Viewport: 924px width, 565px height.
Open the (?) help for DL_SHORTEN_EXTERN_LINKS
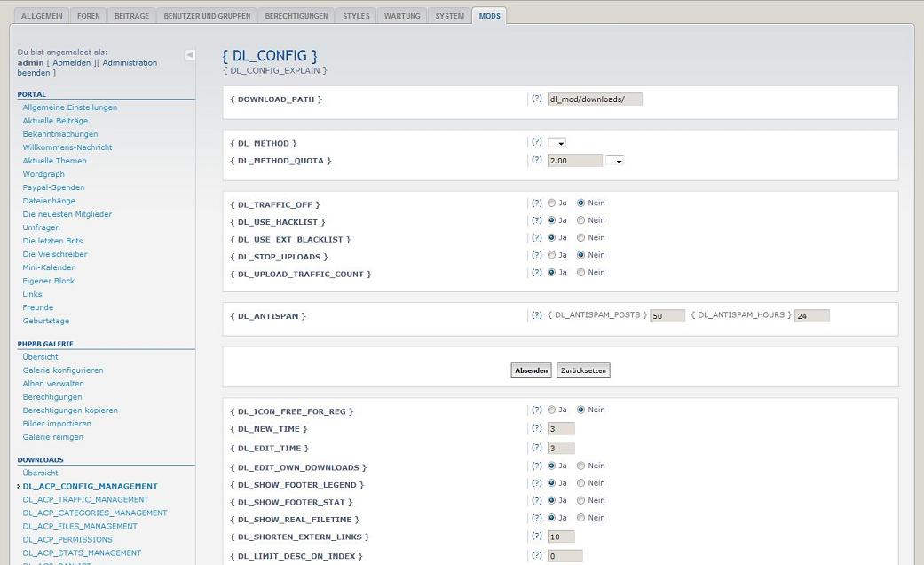pyautogui.click(x=536, y=537)
